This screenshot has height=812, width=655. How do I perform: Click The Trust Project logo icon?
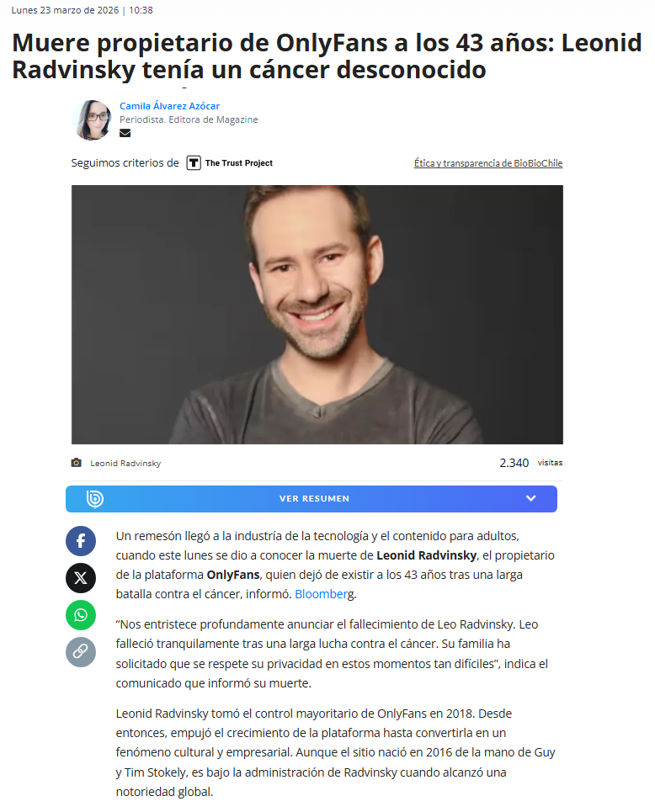click(x=194, y=162)
